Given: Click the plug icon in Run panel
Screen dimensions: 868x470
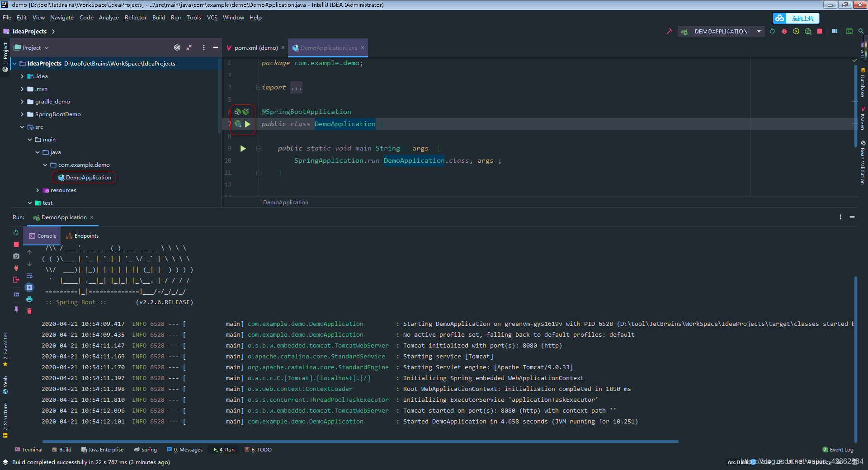Looking at the screenshot, I should (x=16, y=268).
